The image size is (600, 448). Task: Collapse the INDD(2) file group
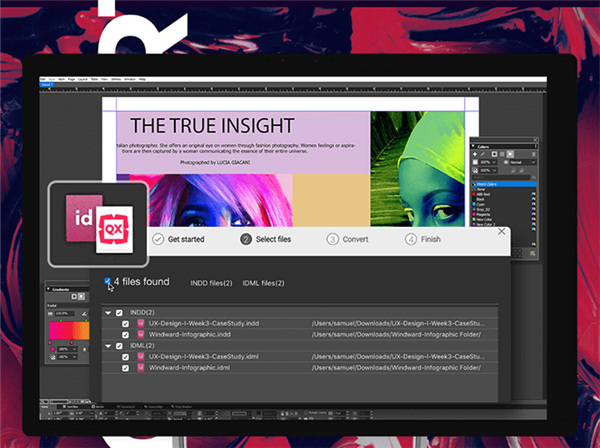[108, 313]
